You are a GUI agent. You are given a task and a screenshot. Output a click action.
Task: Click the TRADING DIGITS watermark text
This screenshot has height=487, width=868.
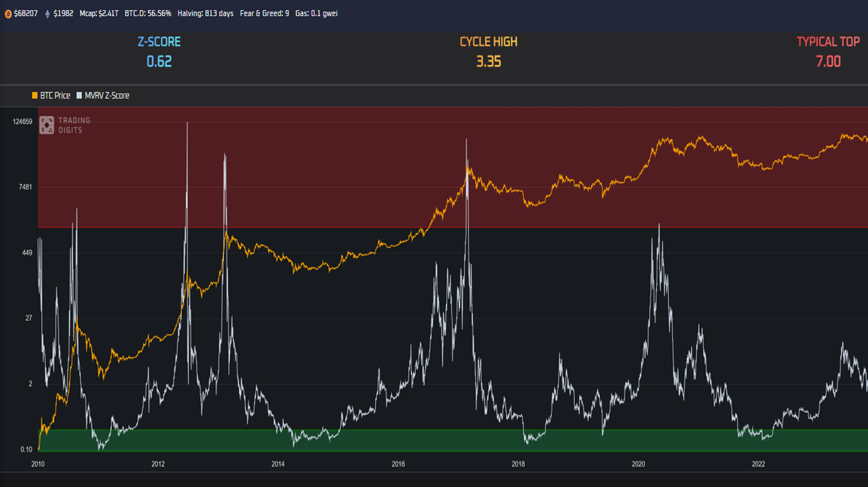74,125
